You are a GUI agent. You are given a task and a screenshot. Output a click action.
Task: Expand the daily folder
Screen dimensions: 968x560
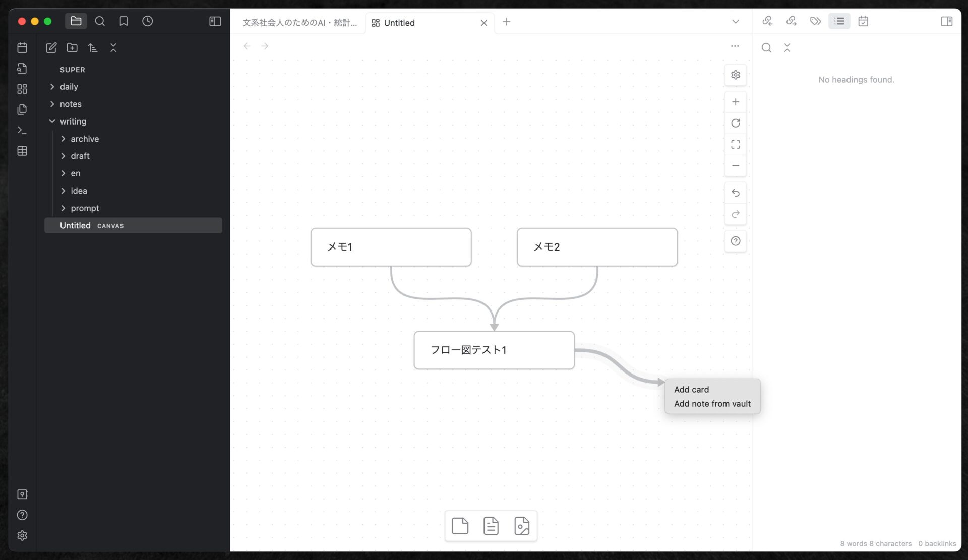69,87
